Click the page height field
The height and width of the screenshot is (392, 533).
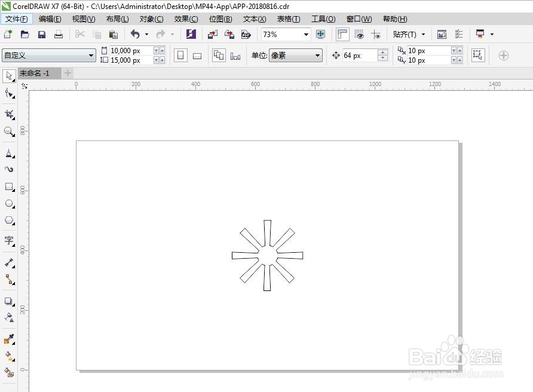131,60
